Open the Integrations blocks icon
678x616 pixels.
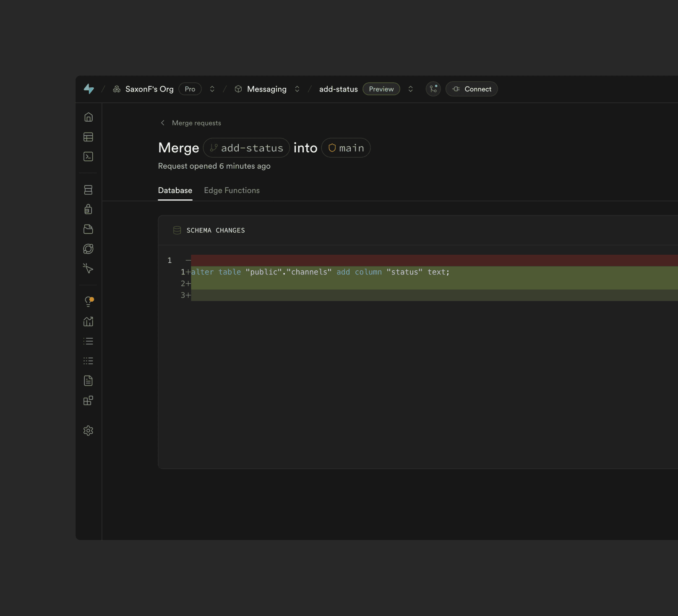tap(88, 400)
